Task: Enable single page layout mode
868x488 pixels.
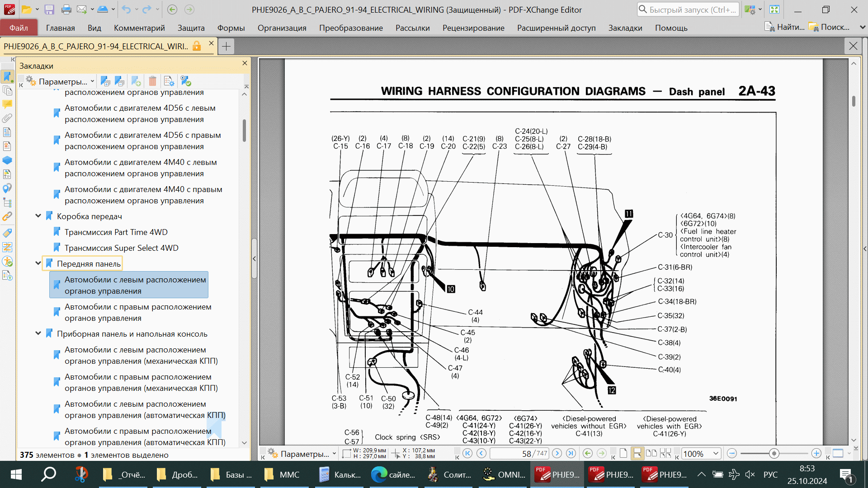Action: 623,453
